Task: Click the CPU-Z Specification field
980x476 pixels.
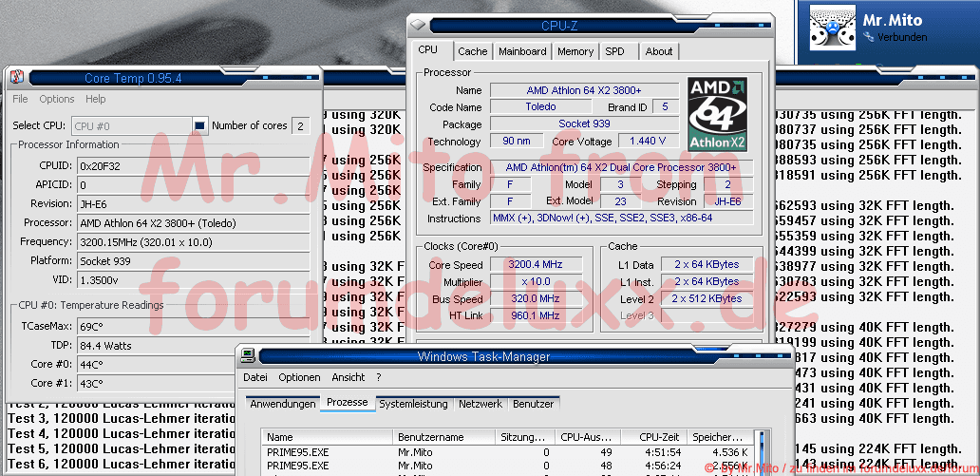Action: pyautogui.click(x=622, y=167)
